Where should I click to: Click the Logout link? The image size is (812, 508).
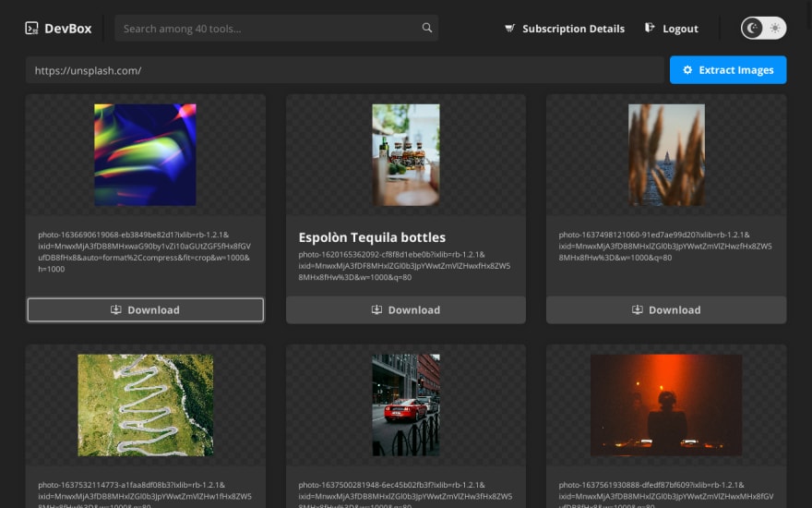pos(680,29)
